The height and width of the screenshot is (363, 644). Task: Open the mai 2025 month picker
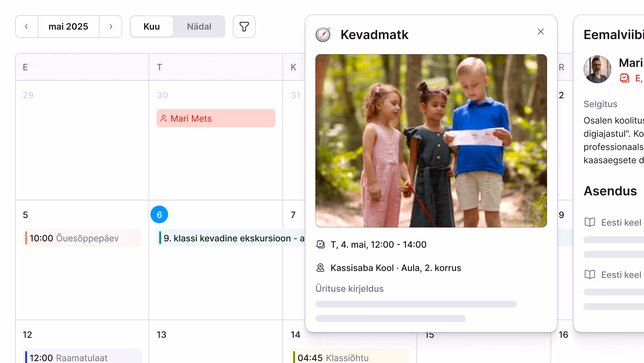pos(68,26)
